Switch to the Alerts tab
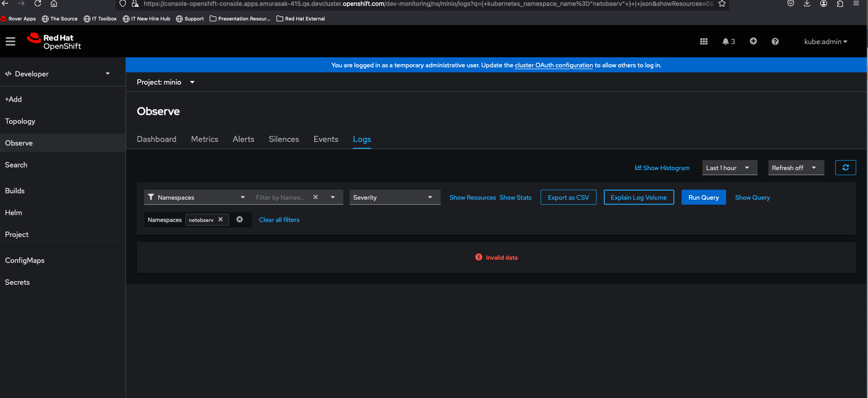Viewport: 868px width, 398px height. pos(243,139)
